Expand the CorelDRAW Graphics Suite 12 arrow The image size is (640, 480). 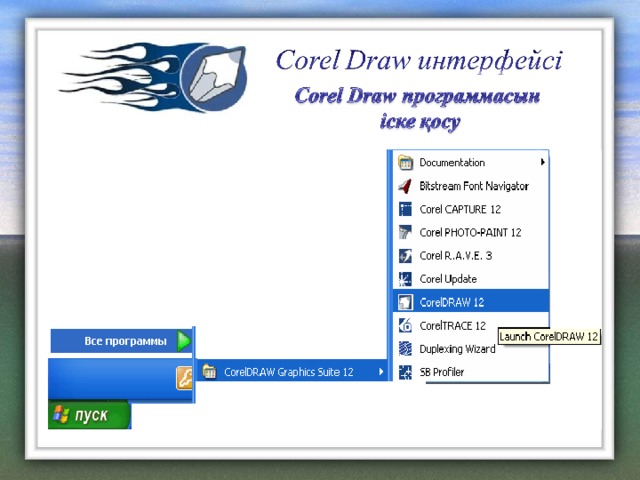pos(381,371)
